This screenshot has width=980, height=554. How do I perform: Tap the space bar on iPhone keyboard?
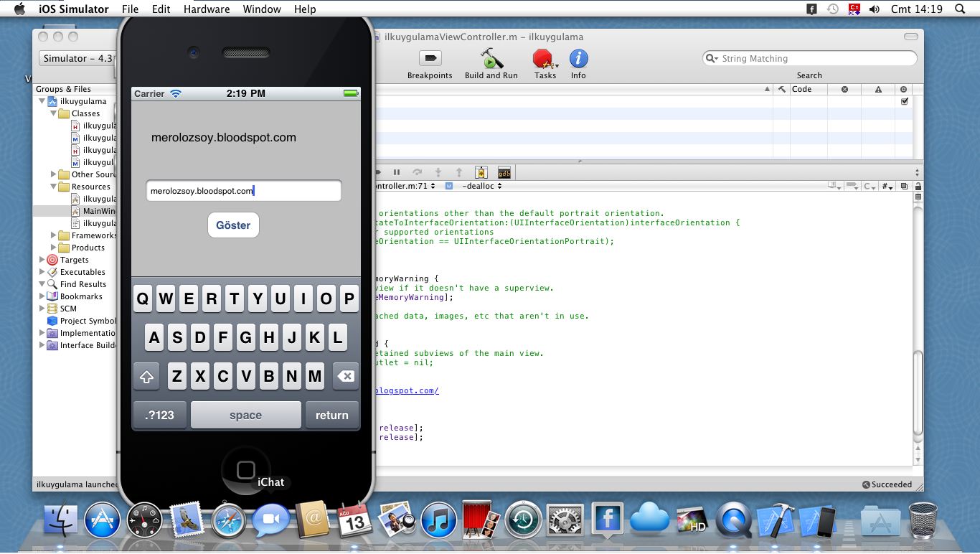245,415
